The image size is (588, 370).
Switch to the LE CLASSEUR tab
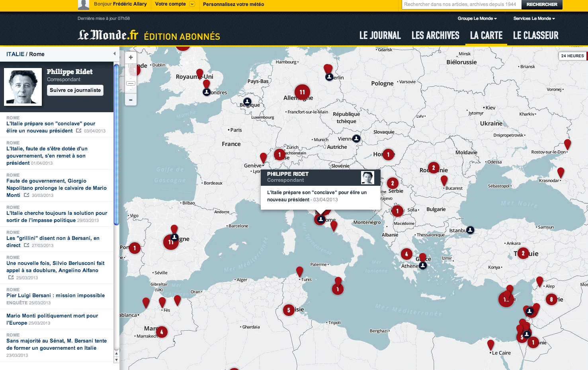tap(535, 35)
